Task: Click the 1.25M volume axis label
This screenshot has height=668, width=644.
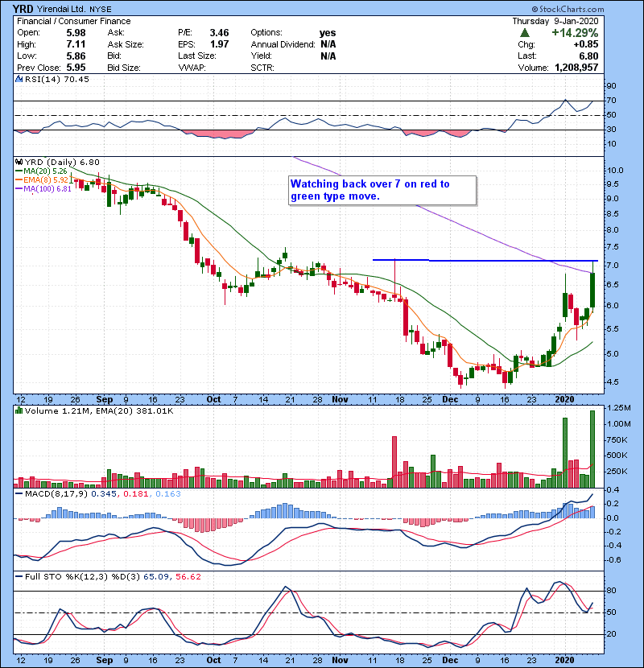Action: 619,408
